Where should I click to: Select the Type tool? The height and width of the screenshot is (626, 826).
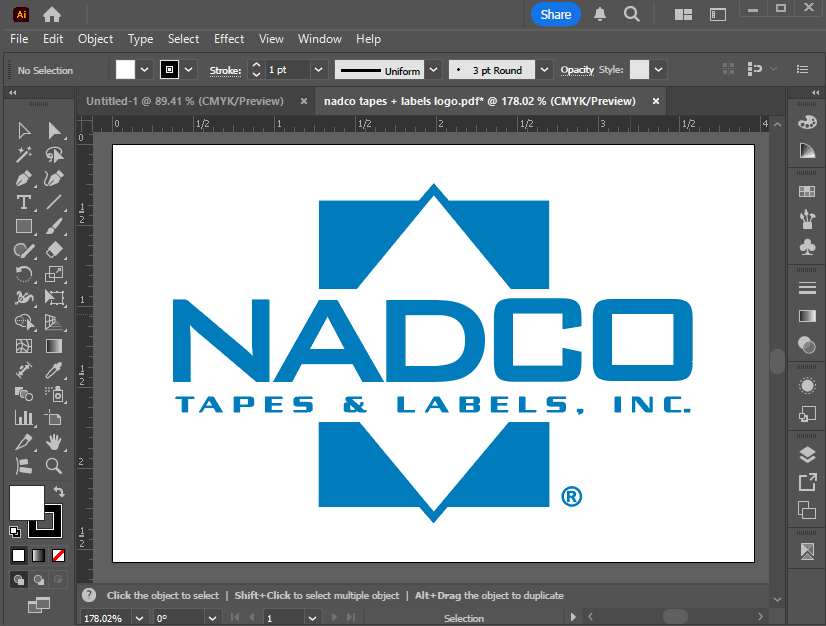24,202
